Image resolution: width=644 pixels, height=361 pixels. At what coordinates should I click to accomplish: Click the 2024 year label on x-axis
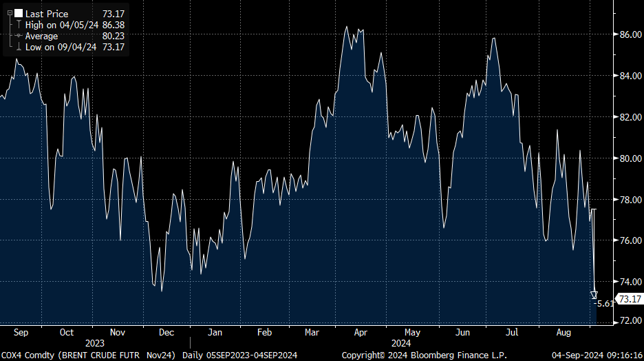point(401,343)
